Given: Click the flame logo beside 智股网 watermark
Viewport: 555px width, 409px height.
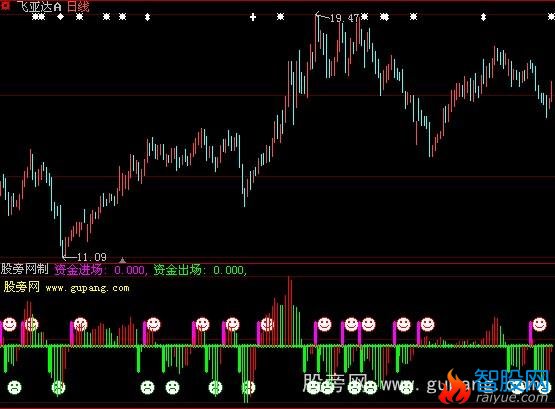Looking at the screenshot, I should click(454, 387).
